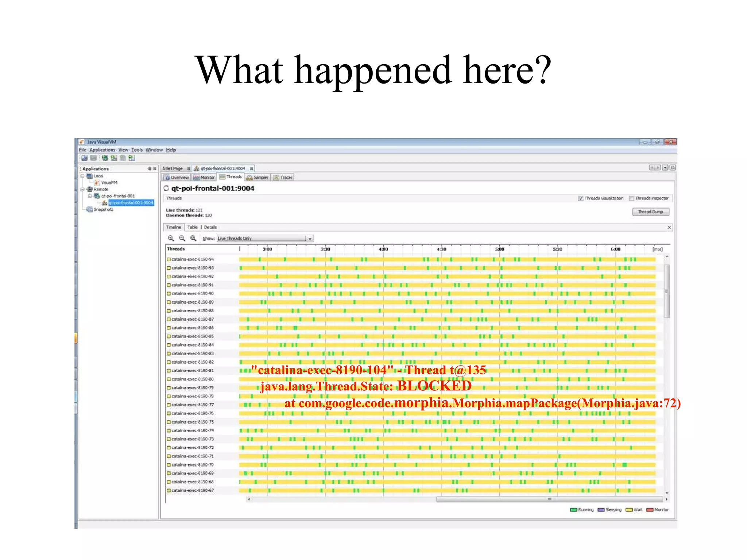Screen dimensions: 747x560
Task: Click the zoom in magnifier icon
Action: (171, 238)
